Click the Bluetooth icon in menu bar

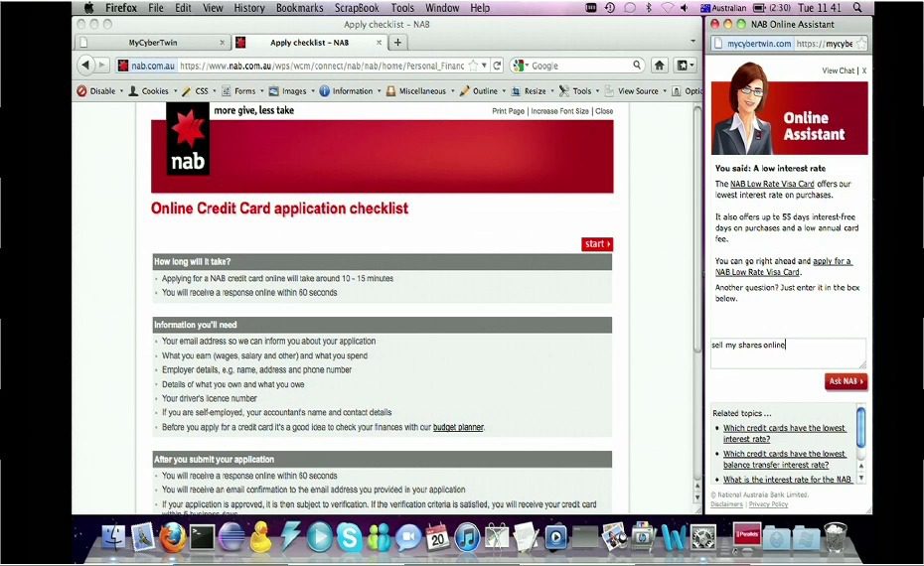pyautogui.click(x=649, y=8)
